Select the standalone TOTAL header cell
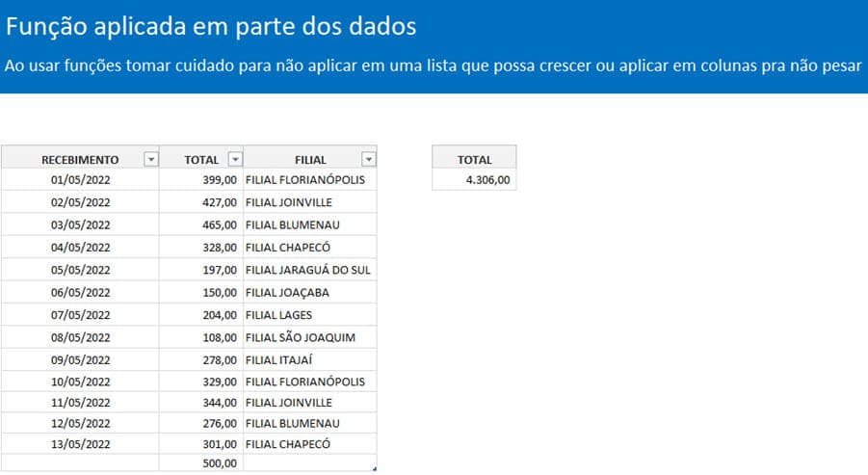This screenshot has width=868, height=475. (474, 160)
